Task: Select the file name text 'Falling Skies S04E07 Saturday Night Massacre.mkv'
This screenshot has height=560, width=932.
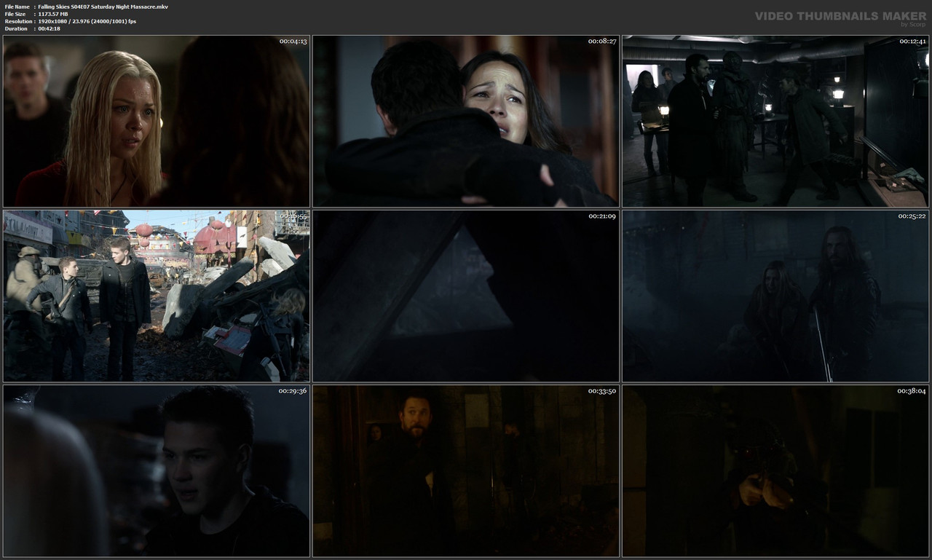Action: click(103, 7)
